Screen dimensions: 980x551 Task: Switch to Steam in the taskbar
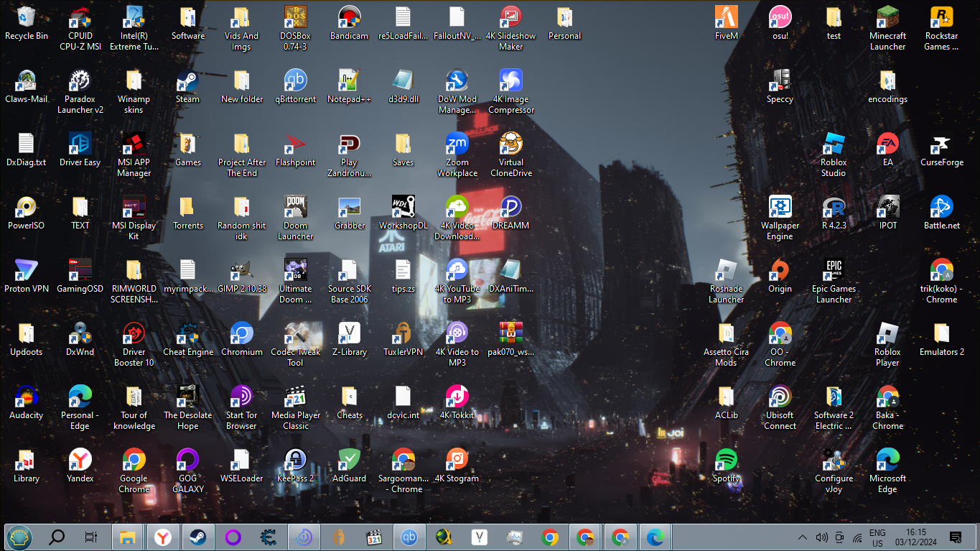click(x=198, y=537)
